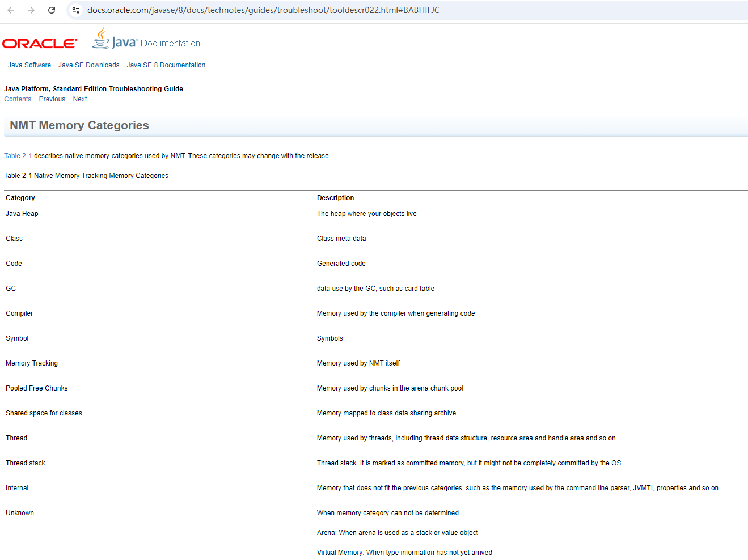Click the Description column header

coord(336,198)
